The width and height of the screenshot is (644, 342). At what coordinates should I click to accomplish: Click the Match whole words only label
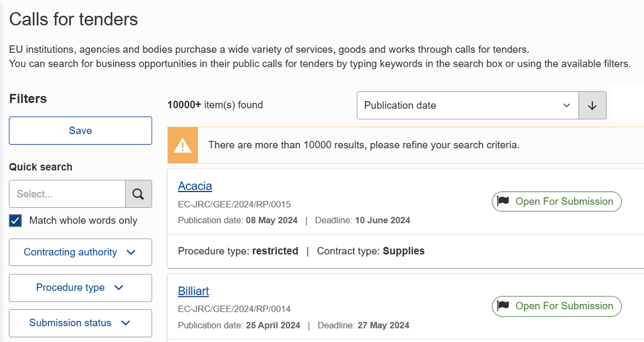point(83,221)
